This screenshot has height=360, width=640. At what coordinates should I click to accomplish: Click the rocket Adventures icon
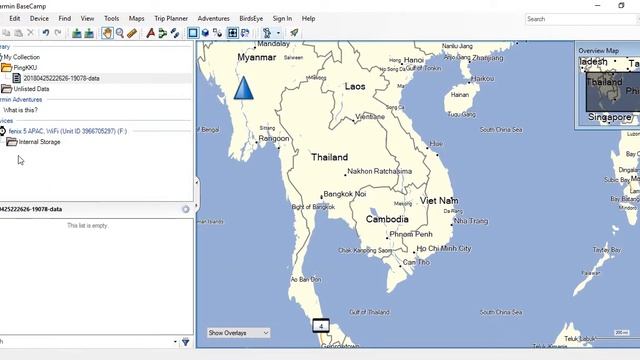point(294,33)
